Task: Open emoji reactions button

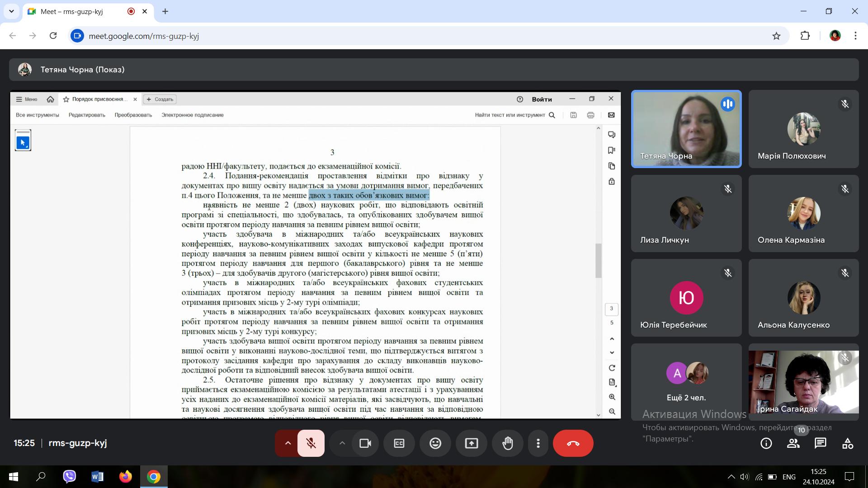Action: pos(435,443)
